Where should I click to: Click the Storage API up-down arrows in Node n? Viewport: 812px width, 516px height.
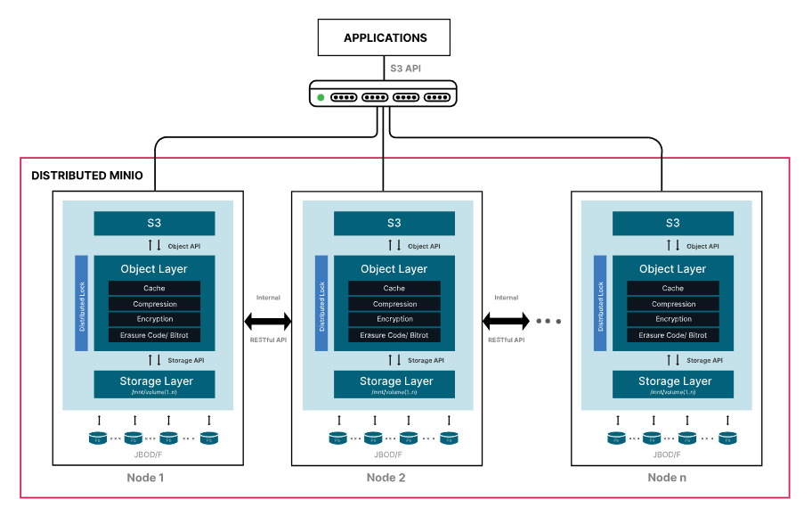click(673, 360)
